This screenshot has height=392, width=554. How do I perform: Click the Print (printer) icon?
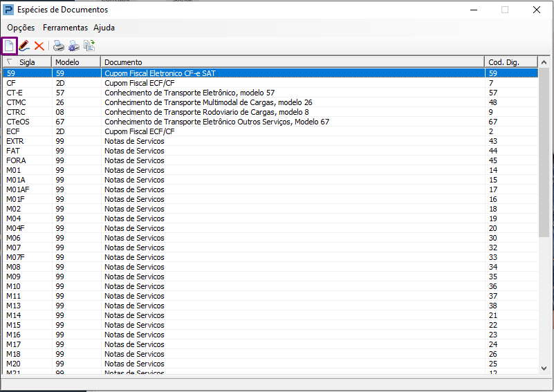pos(59,46)
